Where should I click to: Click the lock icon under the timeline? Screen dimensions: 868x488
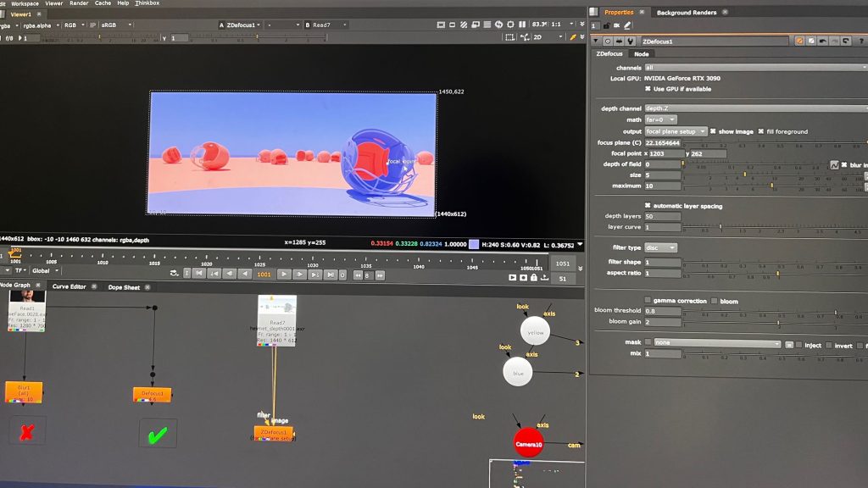point(534,277)
